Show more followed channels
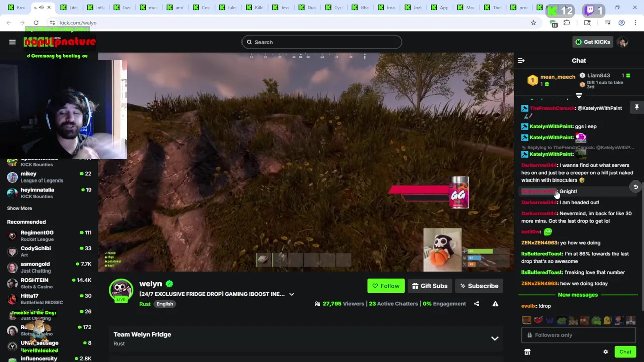This screenshot has height=362, width=644. (19, 208)
